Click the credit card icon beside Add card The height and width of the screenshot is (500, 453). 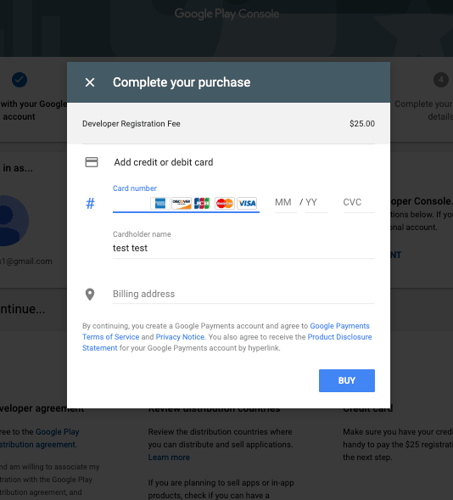[91, 162]
